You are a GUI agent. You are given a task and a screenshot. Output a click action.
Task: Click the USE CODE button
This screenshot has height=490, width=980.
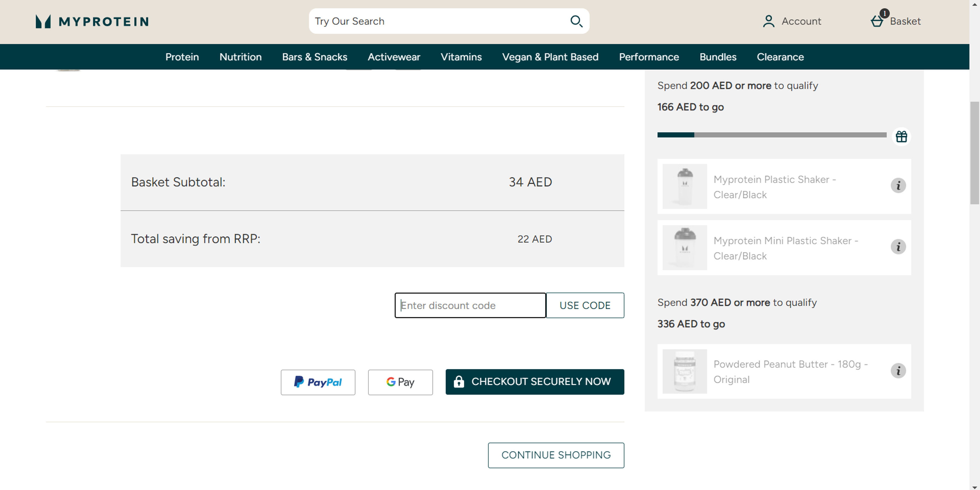click(x=585, y=305)
